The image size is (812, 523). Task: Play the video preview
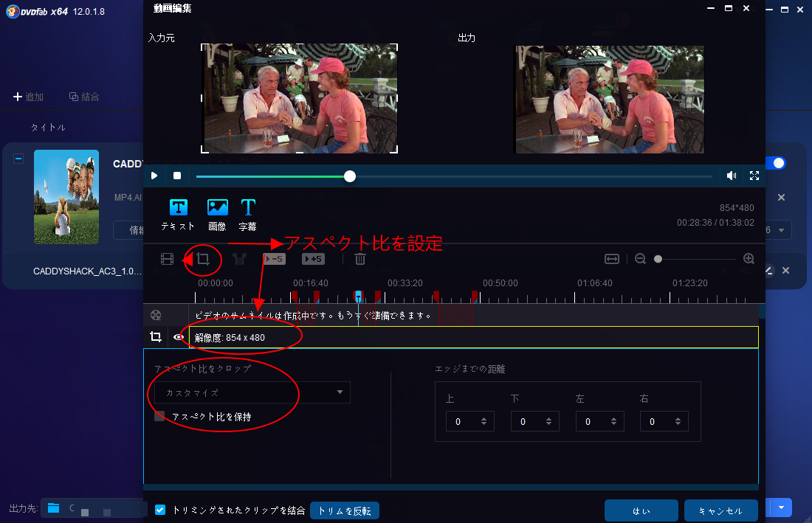[154, 176]
